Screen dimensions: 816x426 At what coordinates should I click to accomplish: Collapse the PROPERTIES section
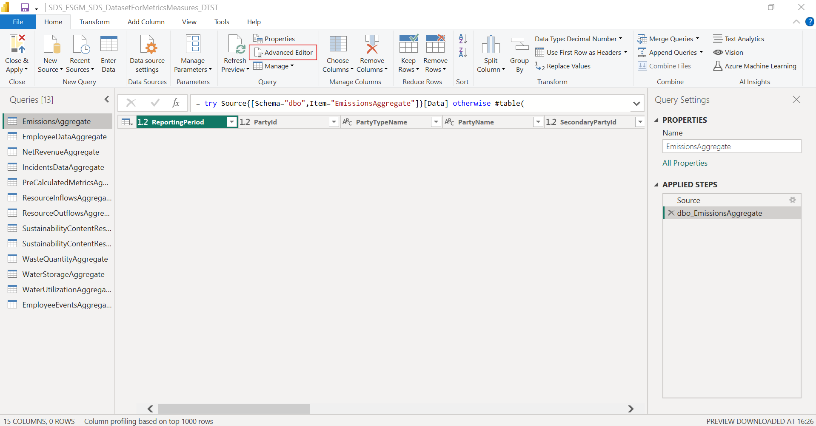click(x=656, y=120)
